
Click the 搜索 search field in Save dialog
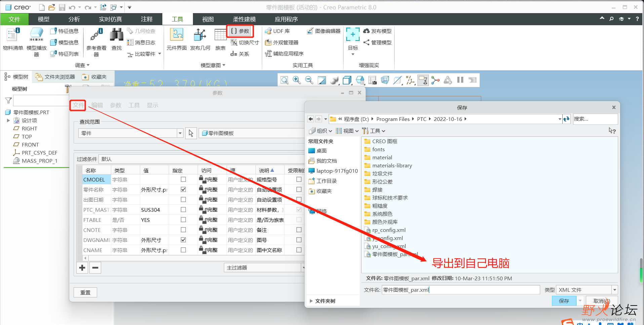point(595,119)
